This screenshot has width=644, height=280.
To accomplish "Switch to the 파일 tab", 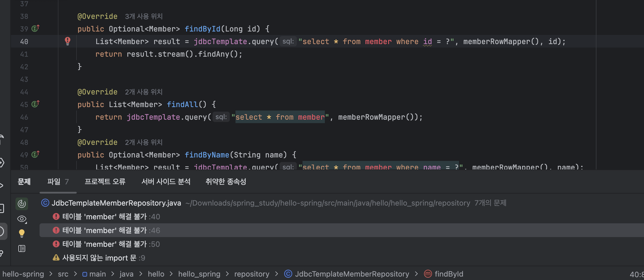I will tap(58, 182).
